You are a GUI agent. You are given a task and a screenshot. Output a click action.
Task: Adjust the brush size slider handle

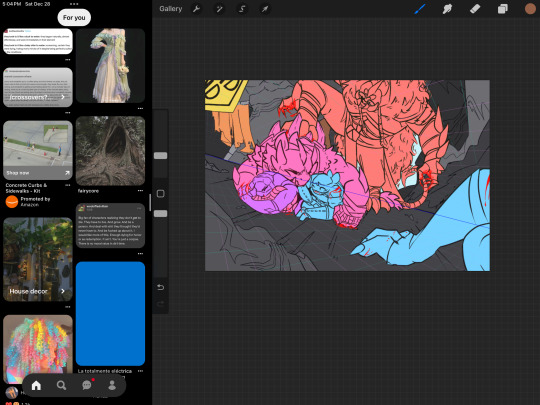pyautogui.click(x=160, y=156)
